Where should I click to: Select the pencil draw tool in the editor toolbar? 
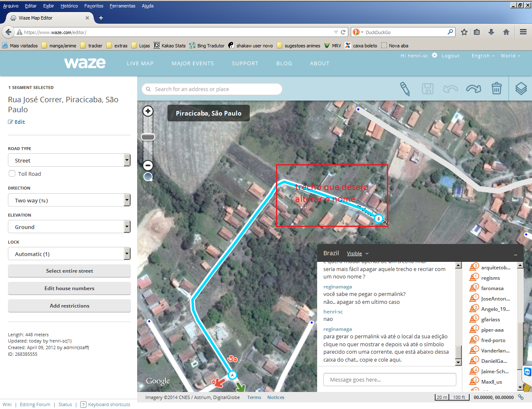coord(405,89)
